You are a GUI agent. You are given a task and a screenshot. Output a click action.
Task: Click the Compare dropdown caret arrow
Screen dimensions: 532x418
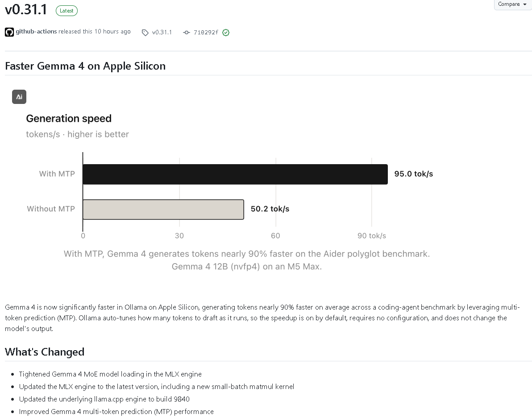click(x=525, y=4)
